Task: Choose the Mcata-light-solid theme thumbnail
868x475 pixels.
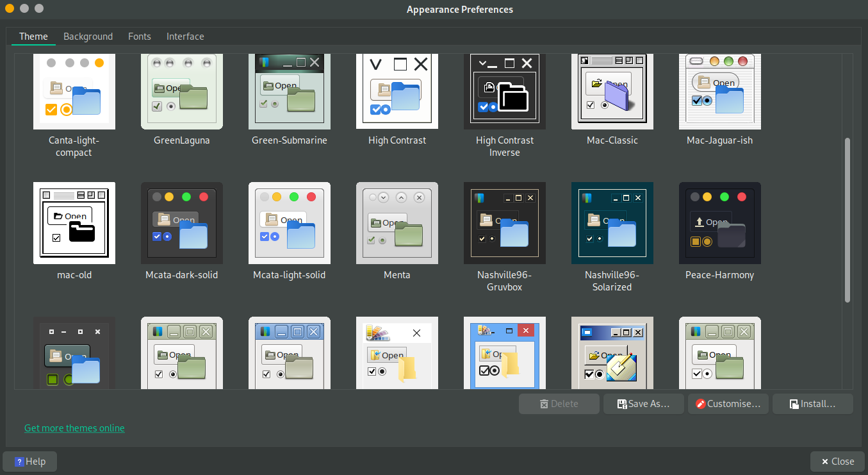Action: [290, 223]
